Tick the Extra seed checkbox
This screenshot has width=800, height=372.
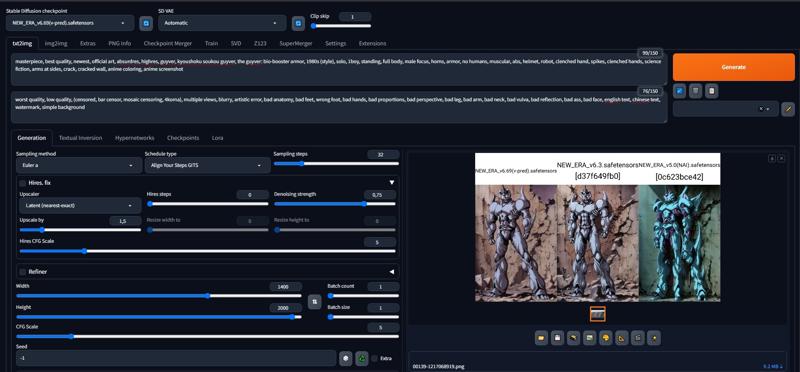pos(375,358)
